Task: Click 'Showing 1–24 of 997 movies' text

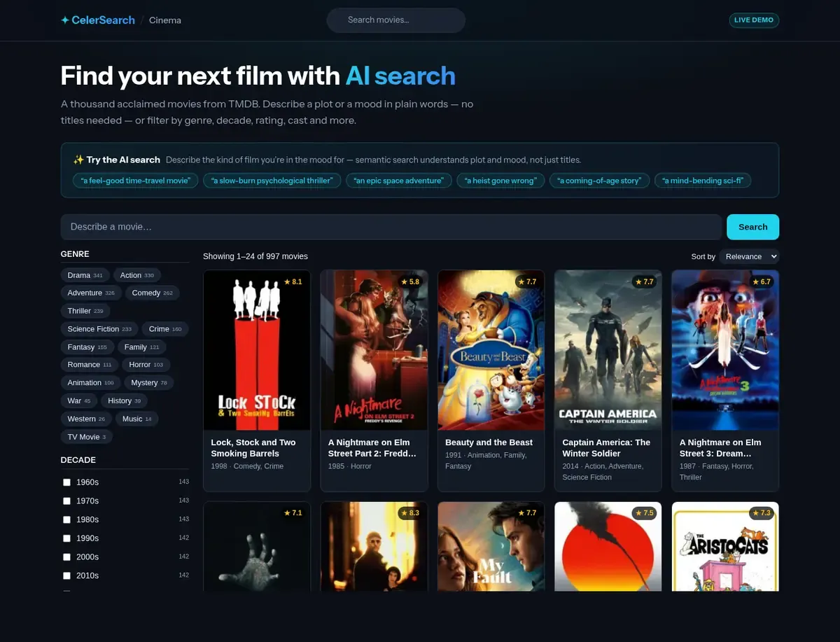Action: (x=255, y=256)
